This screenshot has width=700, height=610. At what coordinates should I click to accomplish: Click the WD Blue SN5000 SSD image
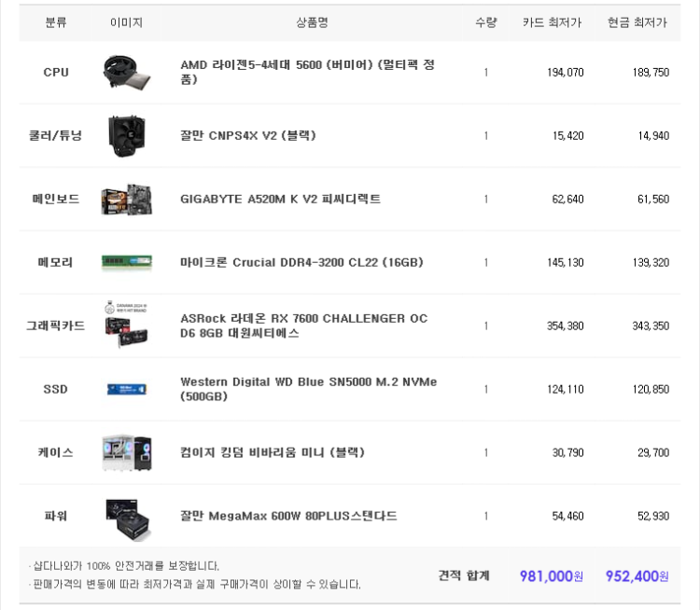tap(126, 389)
